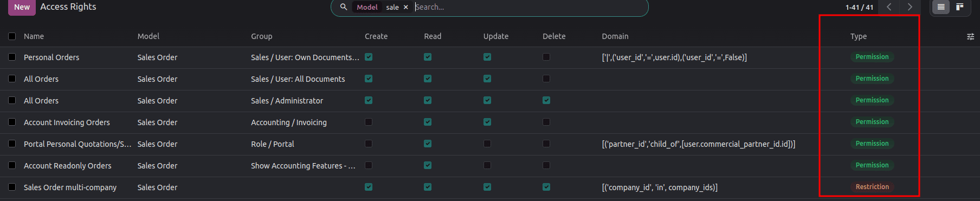Click group 'Accounting / Invoicing'
The width and height of the screenshot is (980, 201).
point(289,122)
